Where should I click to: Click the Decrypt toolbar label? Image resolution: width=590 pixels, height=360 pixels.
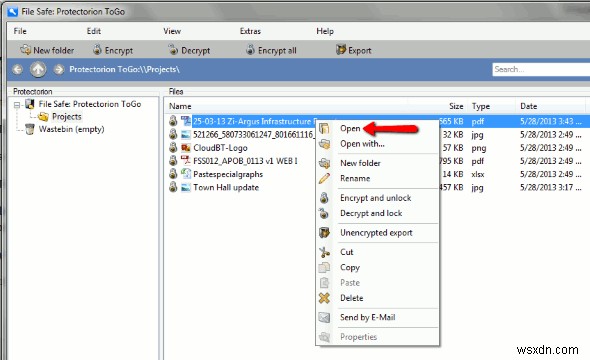[x=195, y=50]
